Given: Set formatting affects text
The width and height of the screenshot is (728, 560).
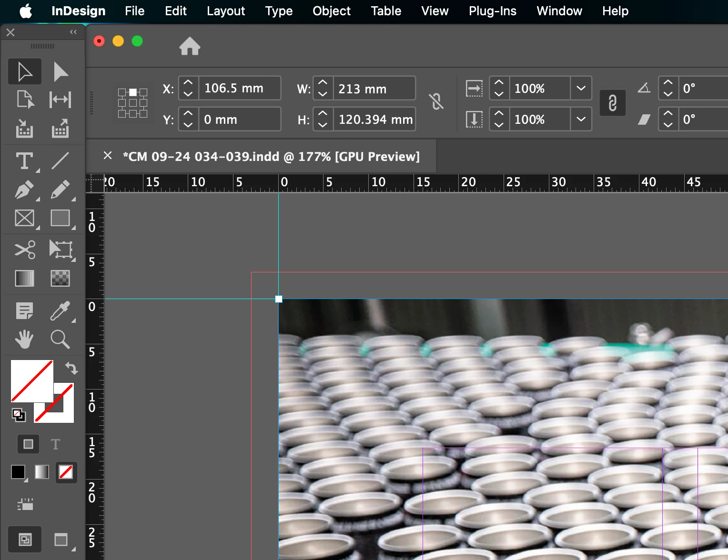Looking at the screenshot, I should 56,444.
